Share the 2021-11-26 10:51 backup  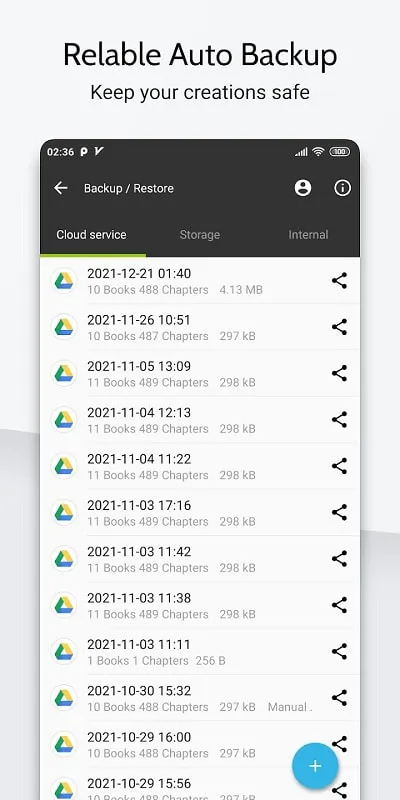pyautogui.click(x=339, y=327)
